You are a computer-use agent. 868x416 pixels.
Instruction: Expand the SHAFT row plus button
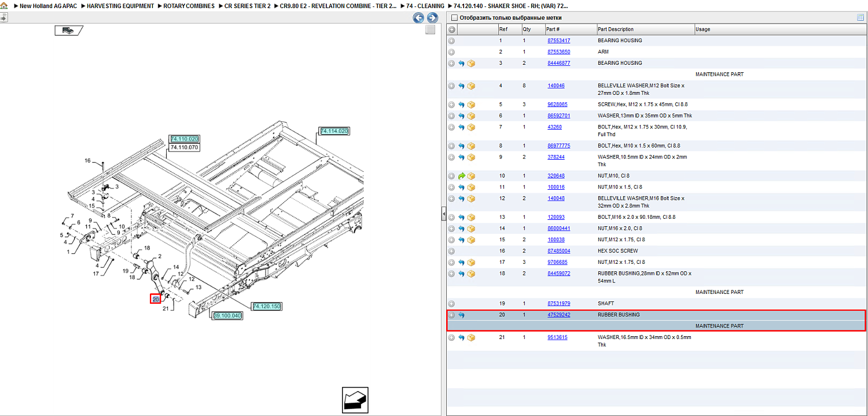451,304
